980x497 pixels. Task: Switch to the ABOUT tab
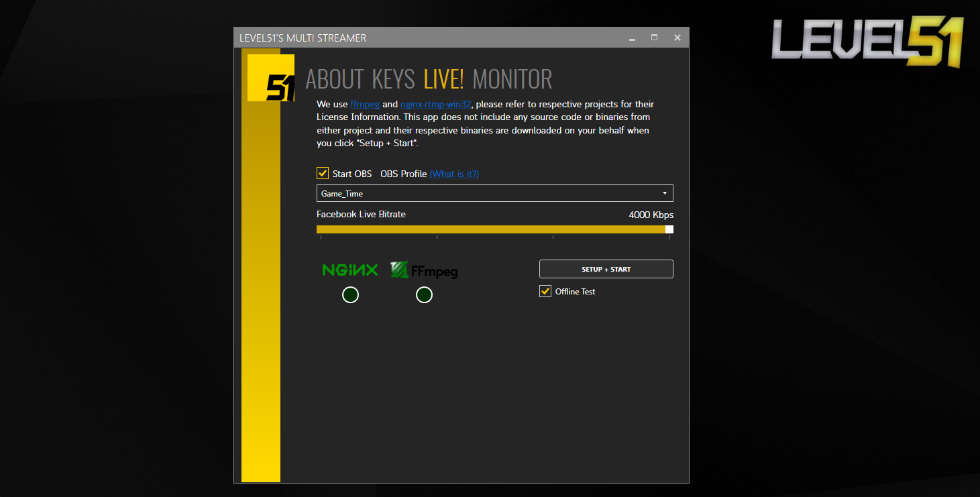coord(335,79)
